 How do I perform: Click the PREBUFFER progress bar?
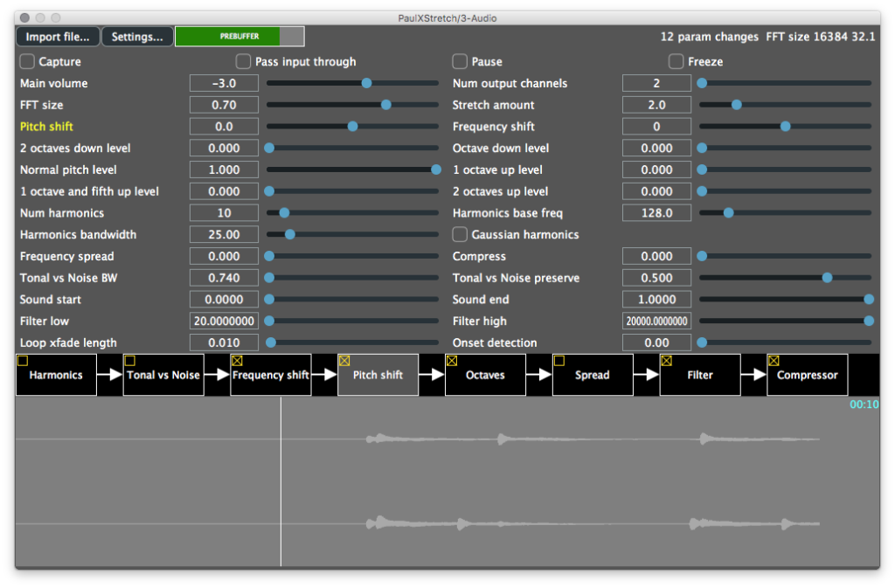[x=239, y=37]
